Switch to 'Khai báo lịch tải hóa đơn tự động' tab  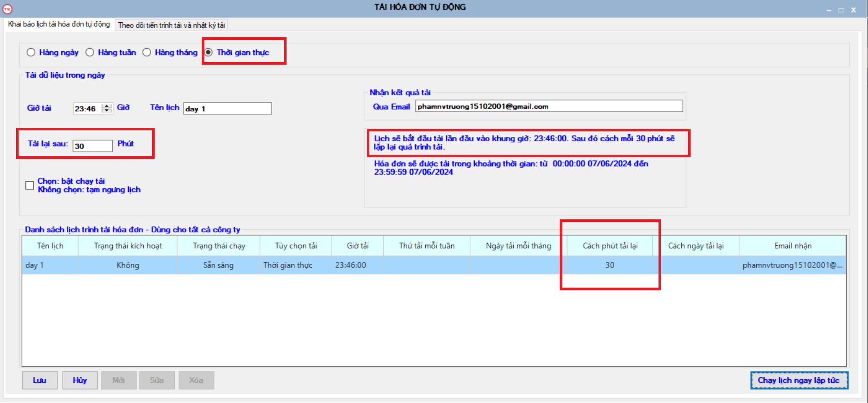click(59, 24)
